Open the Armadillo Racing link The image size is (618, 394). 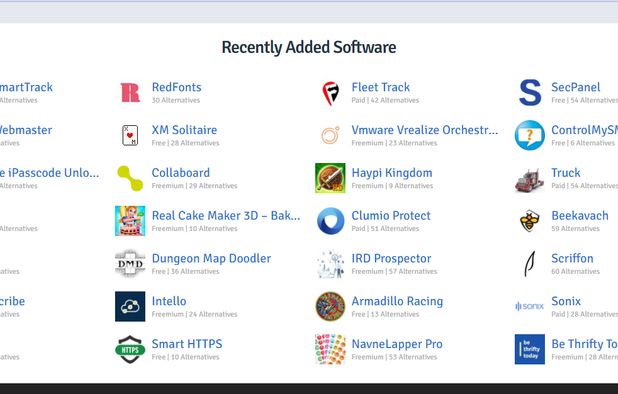coord(397,301)
